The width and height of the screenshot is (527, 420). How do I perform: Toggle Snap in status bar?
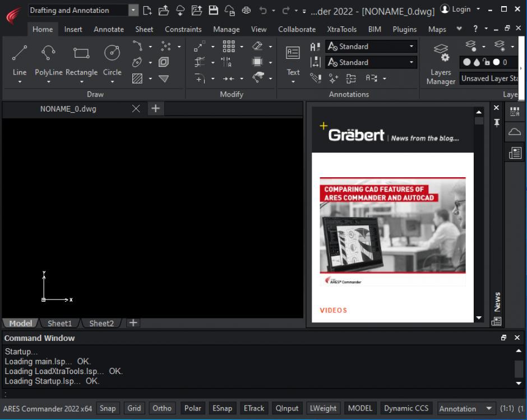pos(108,408)
